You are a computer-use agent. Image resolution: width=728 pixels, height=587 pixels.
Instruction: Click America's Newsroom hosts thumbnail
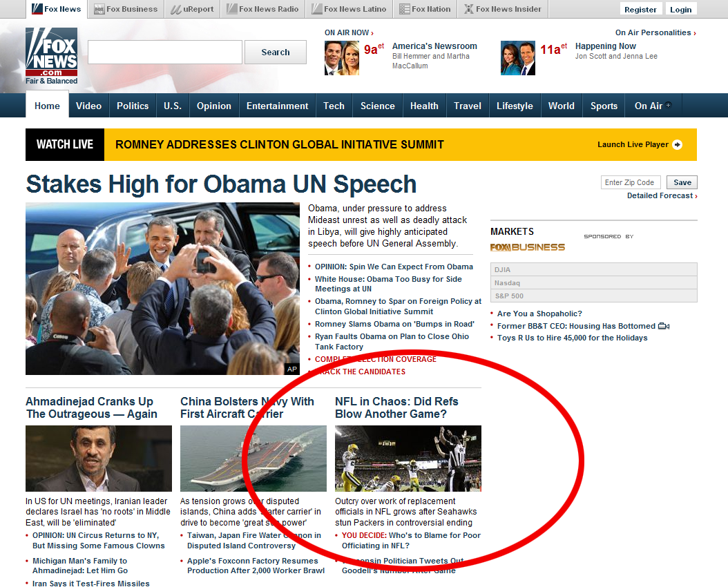click(x=342, y=58)
